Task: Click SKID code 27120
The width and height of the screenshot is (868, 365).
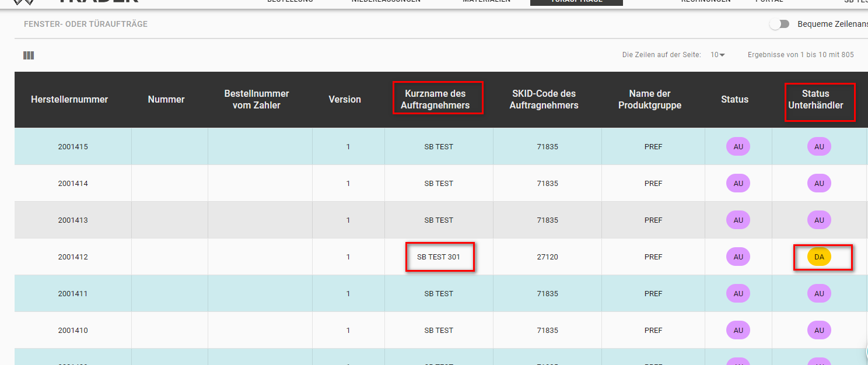Action: (547, 257)
